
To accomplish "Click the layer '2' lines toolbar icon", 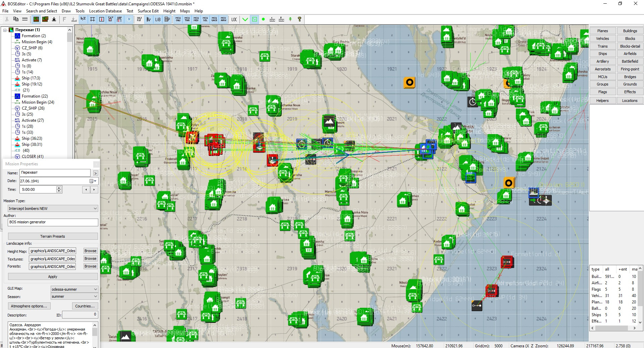I will click(281, 19).
